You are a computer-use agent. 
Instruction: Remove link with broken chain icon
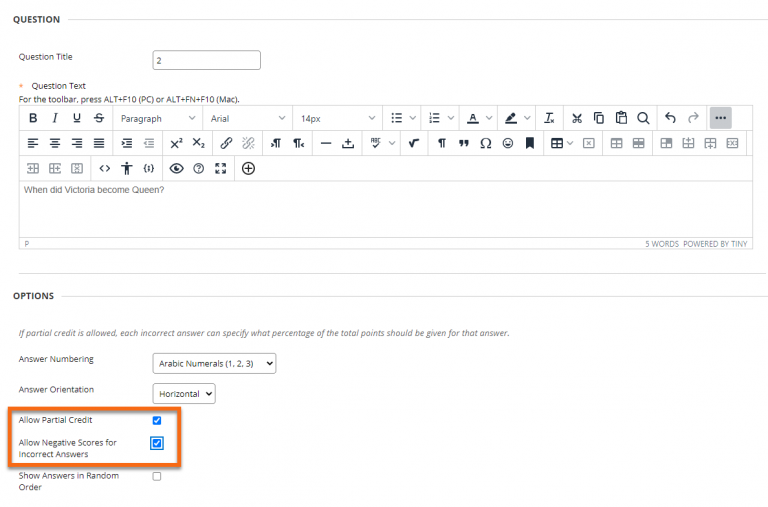pos(248,144)
